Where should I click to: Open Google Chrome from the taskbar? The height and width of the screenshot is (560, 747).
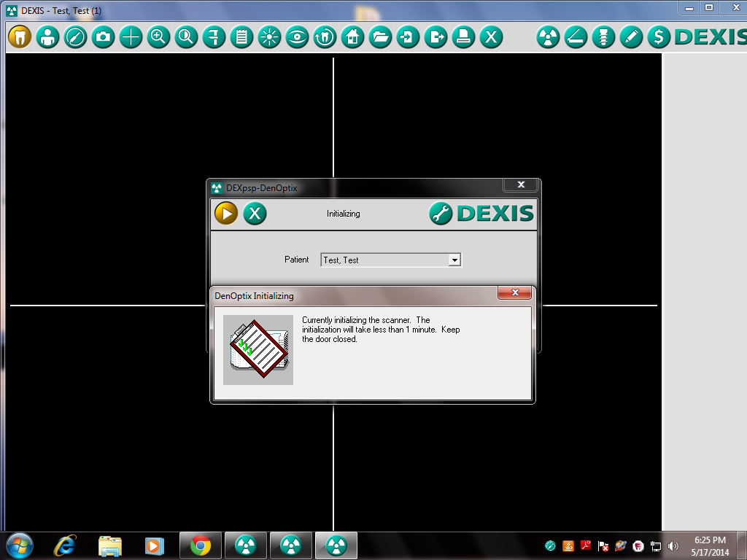point(201,545)
